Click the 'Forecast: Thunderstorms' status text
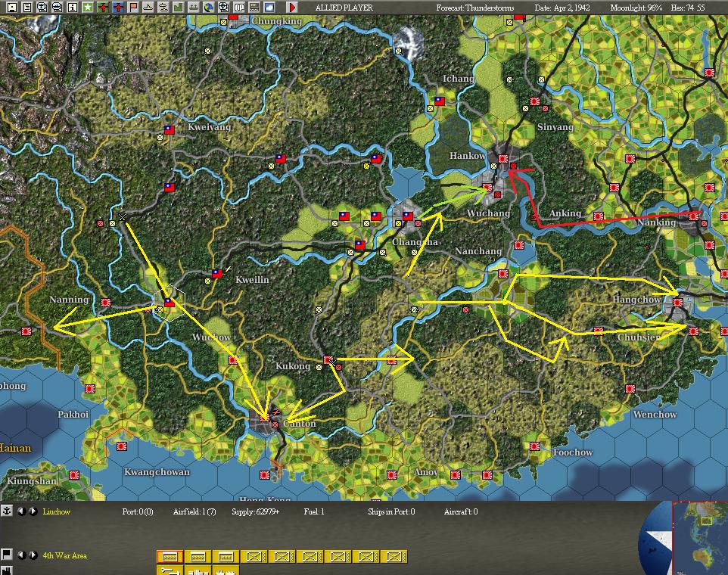Image resolution: width=728 pixels, height=575 pixels. [x=475, y=8]
